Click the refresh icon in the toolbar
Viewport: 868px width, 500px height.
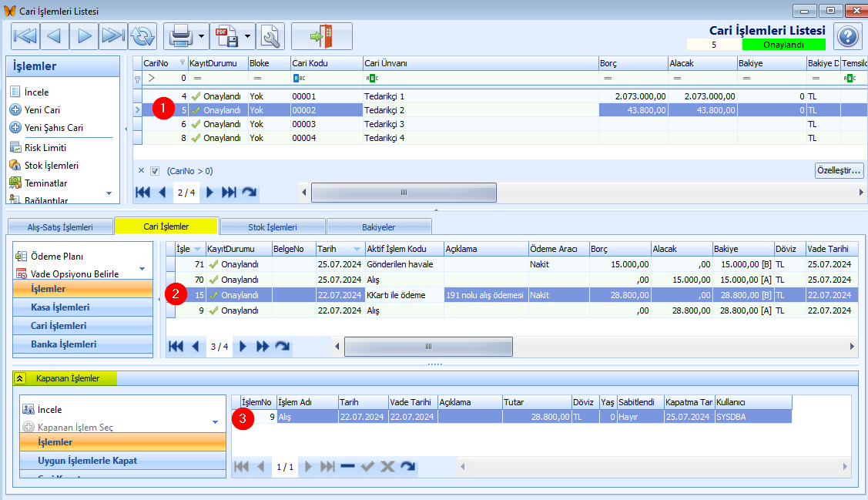point(142,36)
